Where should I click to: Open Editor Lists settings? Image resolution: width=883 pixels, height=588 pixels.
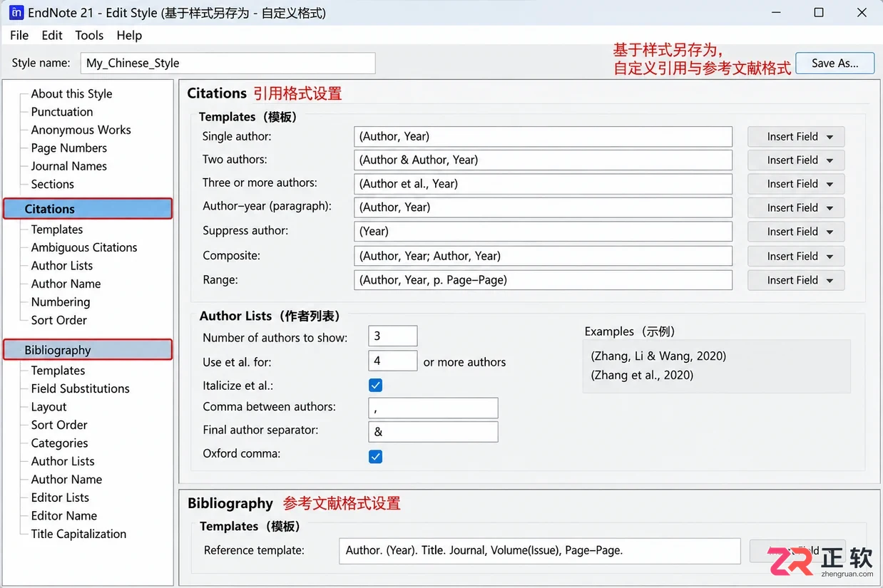(60, 497)
